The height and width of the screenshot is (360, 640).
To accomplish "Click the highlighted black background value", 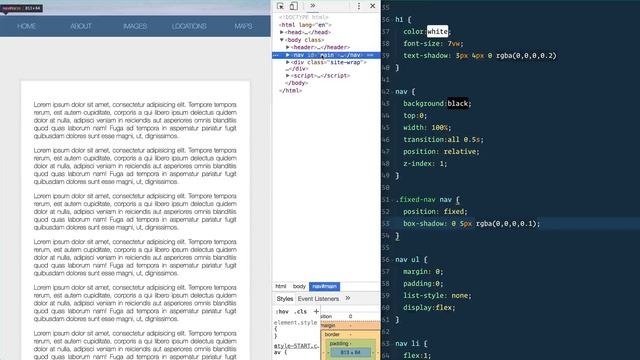I will click(x=458, y=104).
